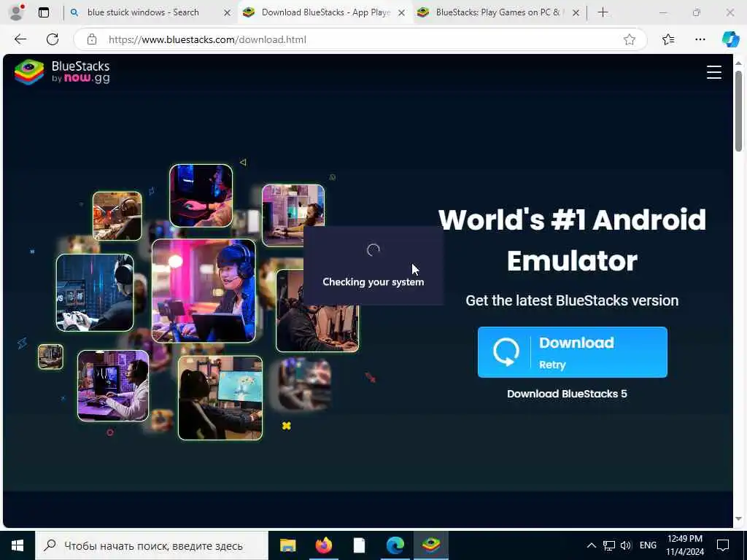Screen dimensions: 747x560
Task: Click the retry circular arrow icon
Action: (x=506, y=352)
